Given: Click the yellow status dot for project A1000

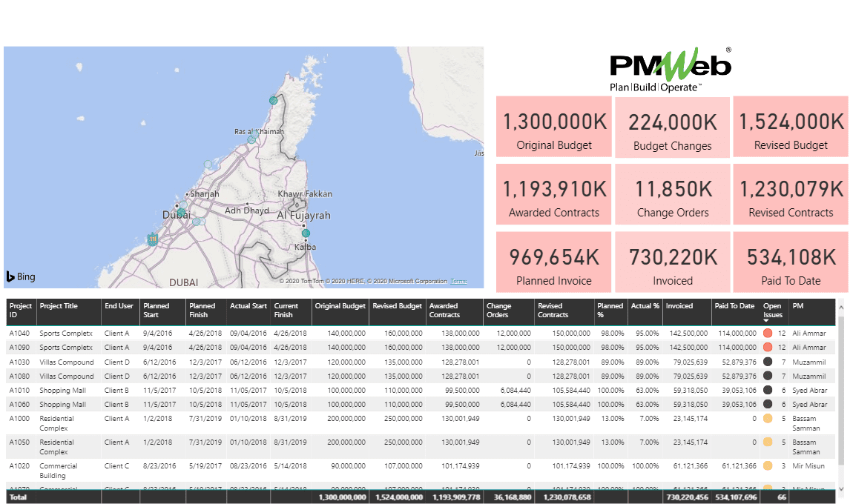Looking at the screenshot, I should [x=768, y=419].
